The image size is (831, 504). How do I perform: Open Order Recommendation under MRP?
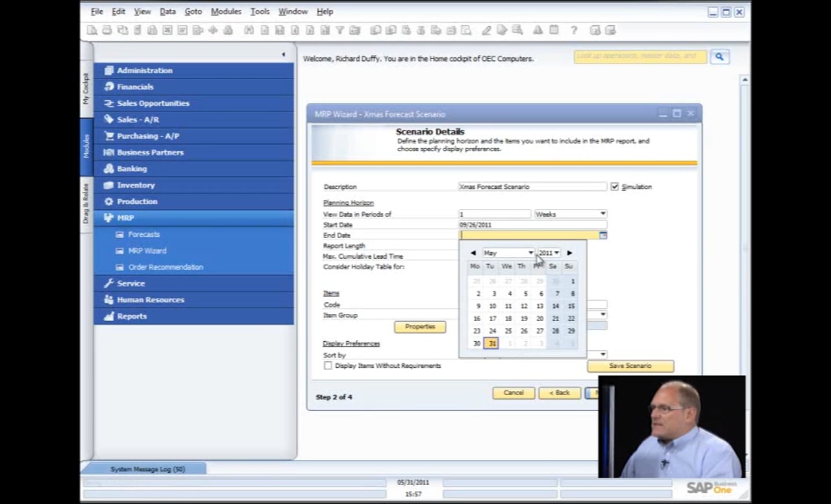(166, 267)
